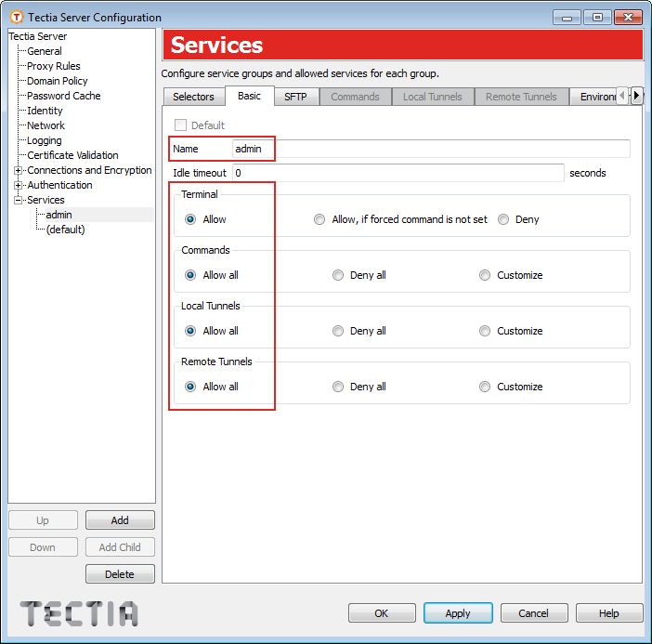
Task: Cancel the configuration dialog
Action: coord(534,612)
